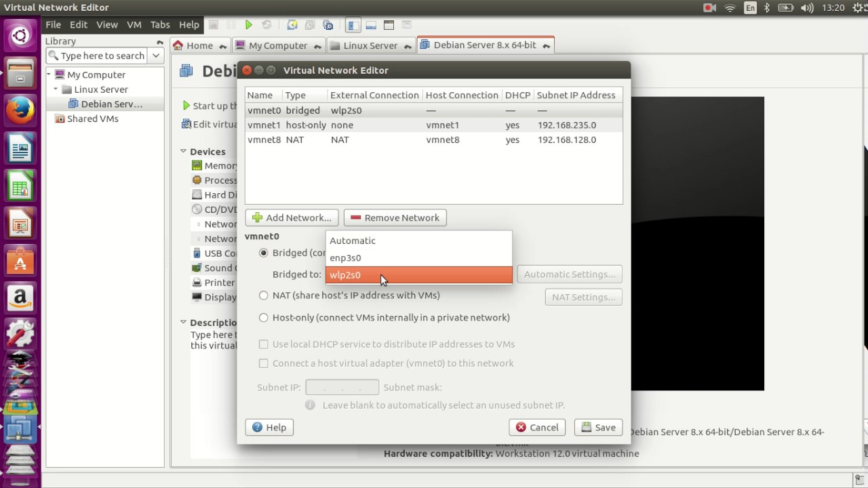Viewport: 868px width, 488px height.
Task: Open the Wi-Fi network indicator
Action: coord(730,7)
